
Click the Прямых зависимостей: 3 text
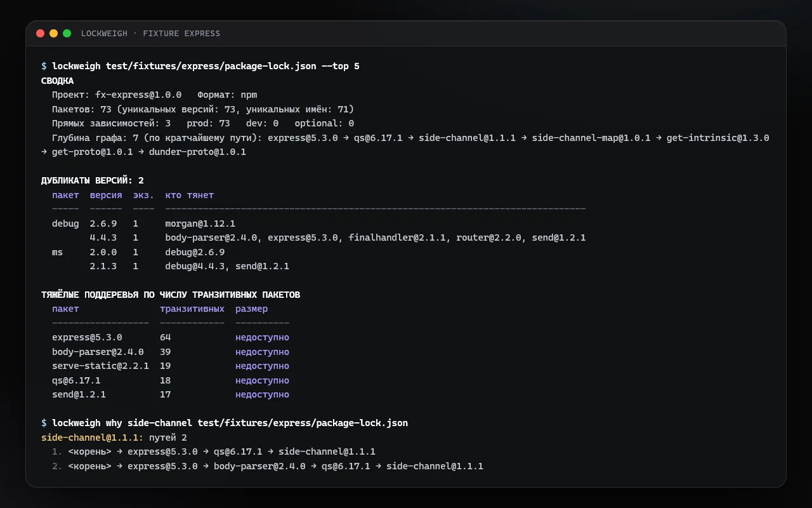111,123
